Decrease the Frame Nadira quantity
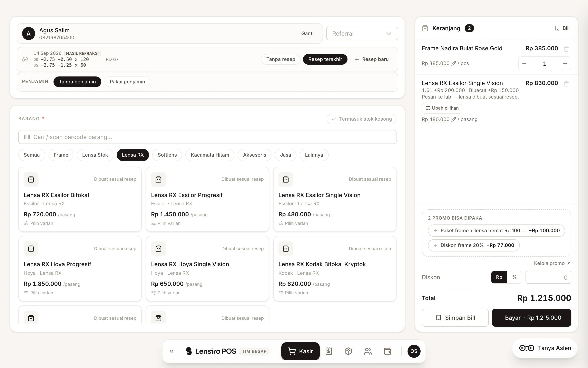Image resolution: width=588 pixels, height=368 pixels. tap(524, 64)
